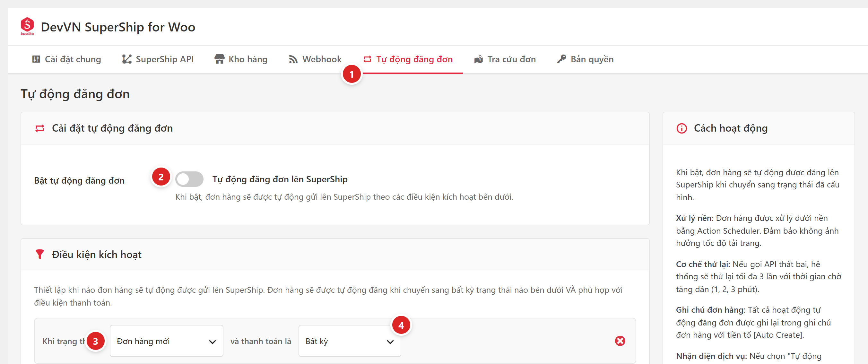Open the Đơn hàng mới status dropdown
868x364 pixels.
pos(167,341)
